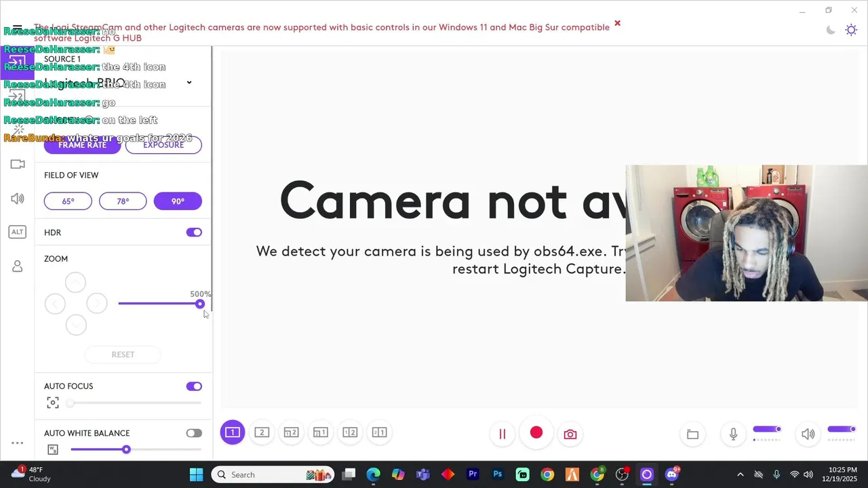Open OBS Studio from the taskbar
868x488 pixels.
click(x=622, y=474)
